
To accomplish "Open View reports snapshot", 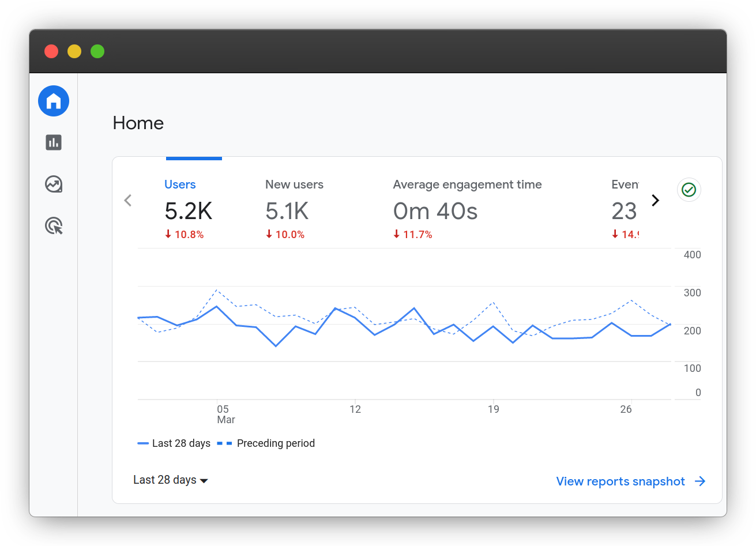I will point(620,481).
